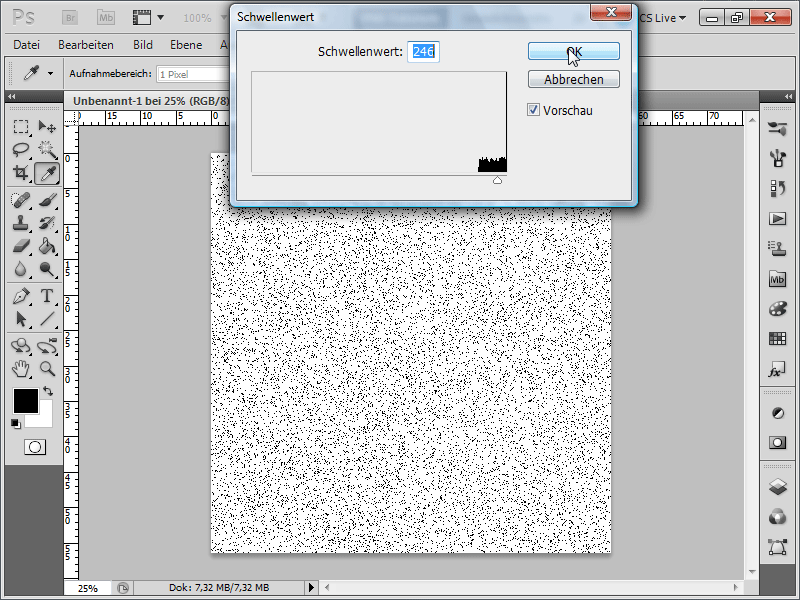
Task: Swap foreground and background colors
Action: tap(48, 391)
